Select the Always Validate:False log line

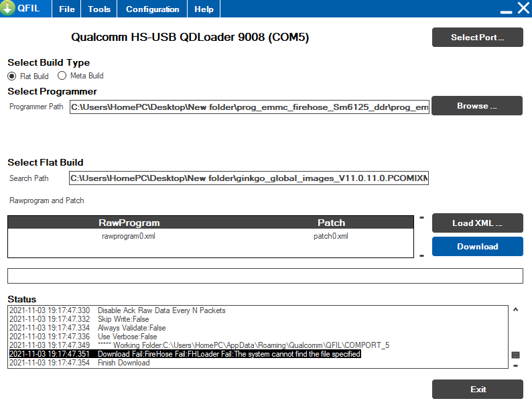[88, 328]
